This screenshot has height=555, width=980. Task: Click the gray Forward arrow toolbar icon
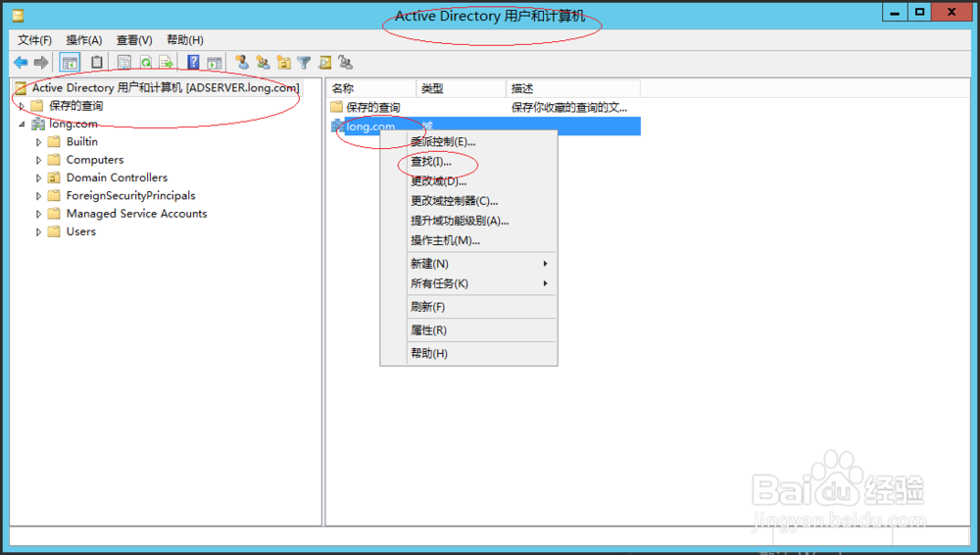41,63
